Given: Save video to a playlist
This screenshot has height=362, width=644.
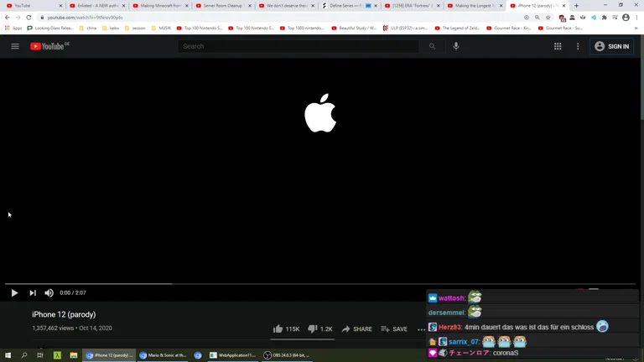Looking at the screenshot, I should coord(394,328).
